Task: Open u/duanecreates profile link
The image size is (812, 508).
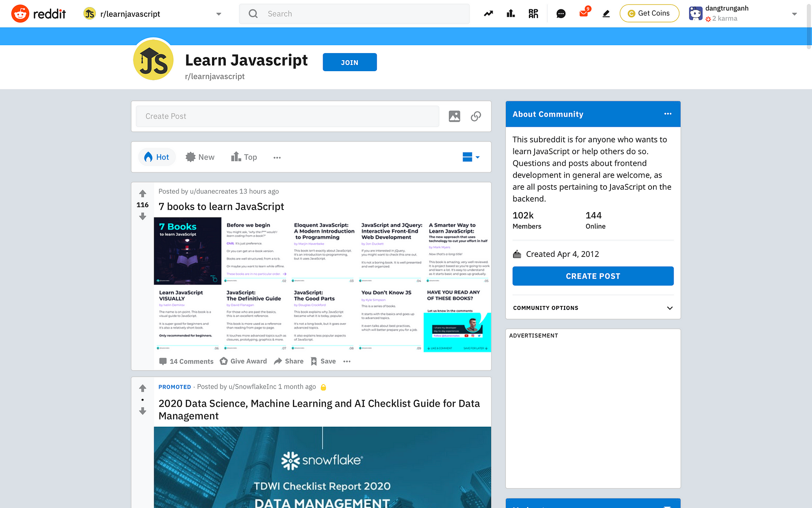Action: click(214, 191)
